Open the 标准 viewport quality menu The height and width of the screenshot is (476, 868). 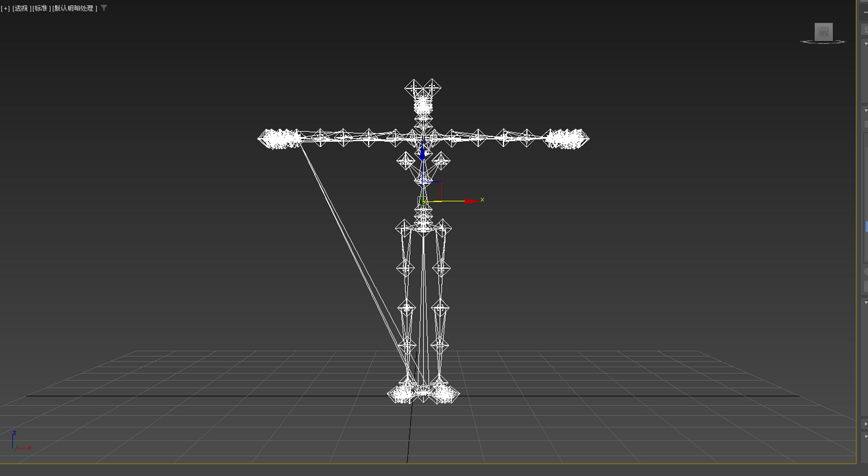[x=41, y=9]
